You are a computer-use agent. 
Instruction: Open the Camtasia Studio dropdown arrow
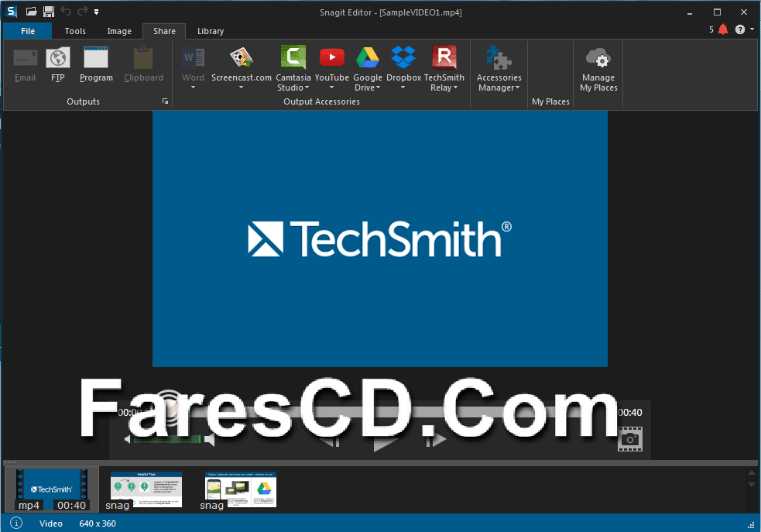pos(307,88)
